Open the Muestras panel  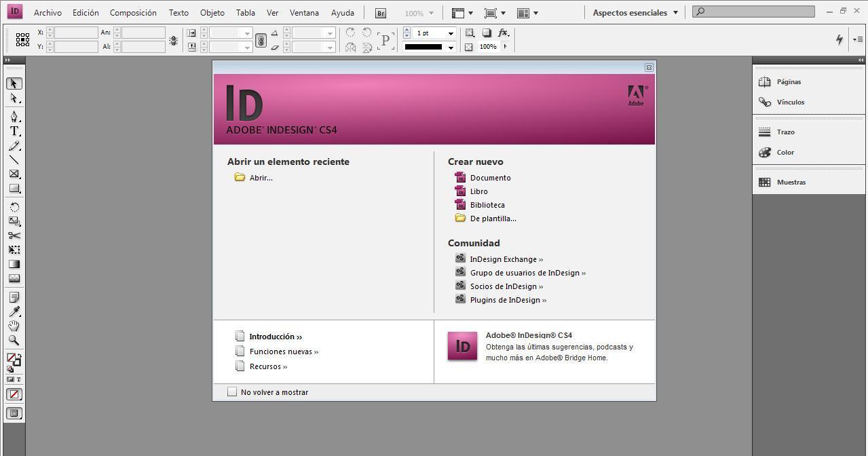coord(791,182)
